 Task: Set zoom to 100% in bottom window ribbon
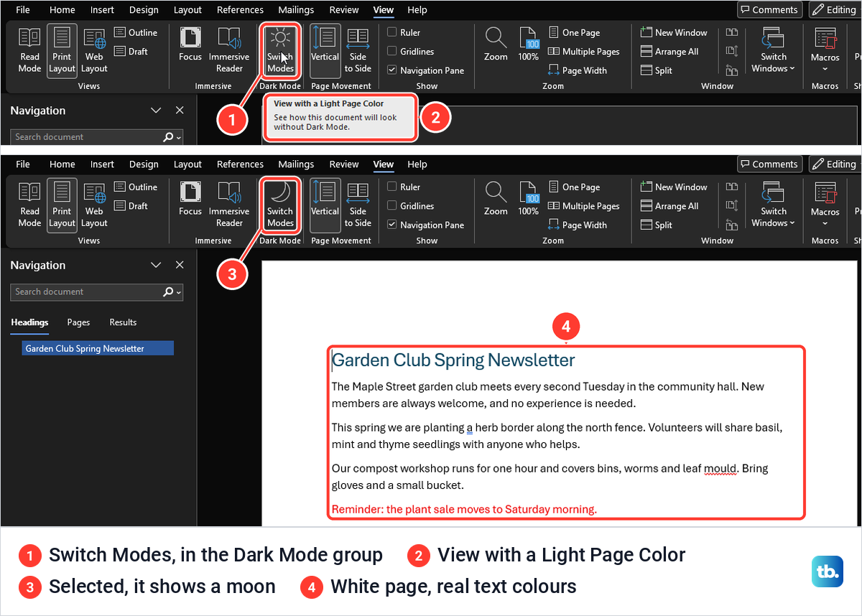pos(528,199)
